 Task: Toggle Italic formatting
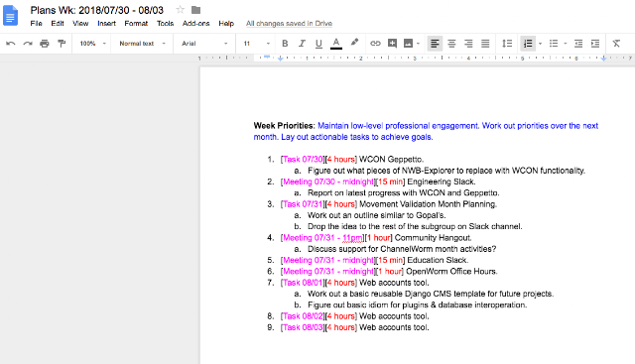coord(302,44)
